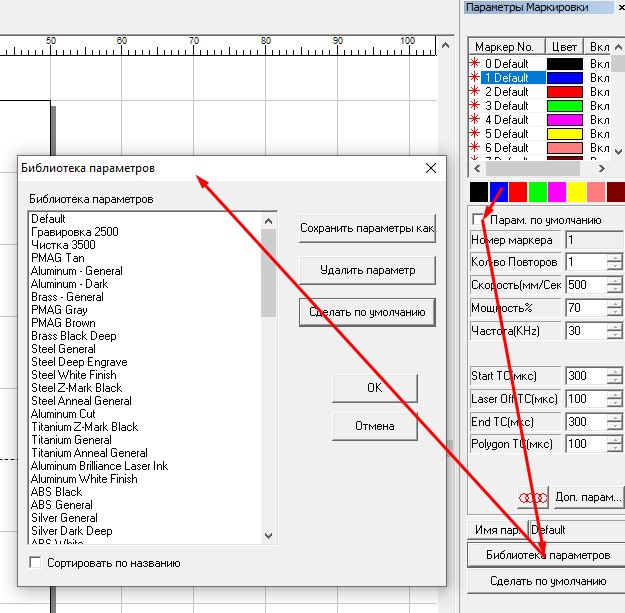Screen dimensions: 625x613
Task: Open Библиотека параметров from the right panel
Action: tap(546, 555)
